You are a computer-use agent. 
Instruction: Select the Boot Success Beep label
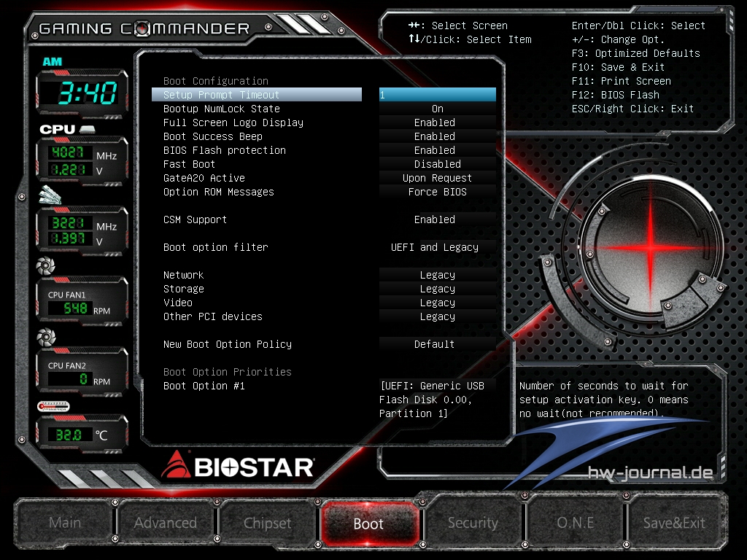point(213,136)
